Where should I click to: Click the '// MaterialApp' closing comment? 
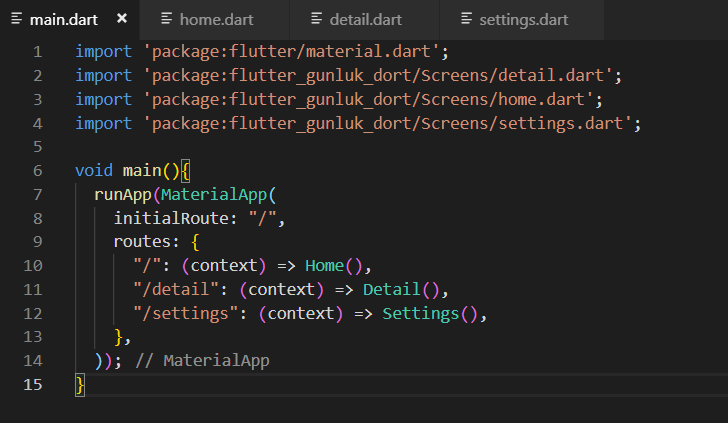pos(202,361)
